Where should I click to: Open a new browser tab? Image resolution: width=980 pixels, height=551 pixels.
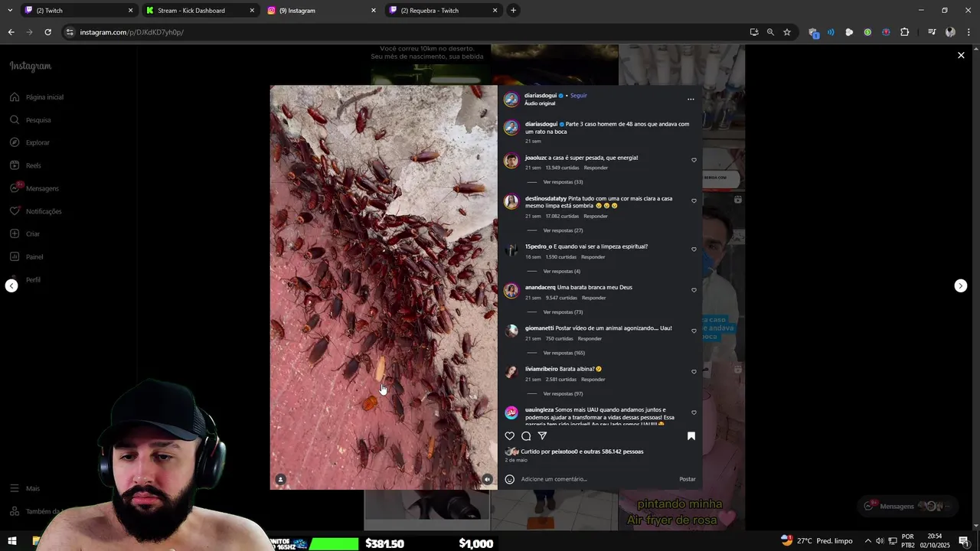tap(513, 11)
